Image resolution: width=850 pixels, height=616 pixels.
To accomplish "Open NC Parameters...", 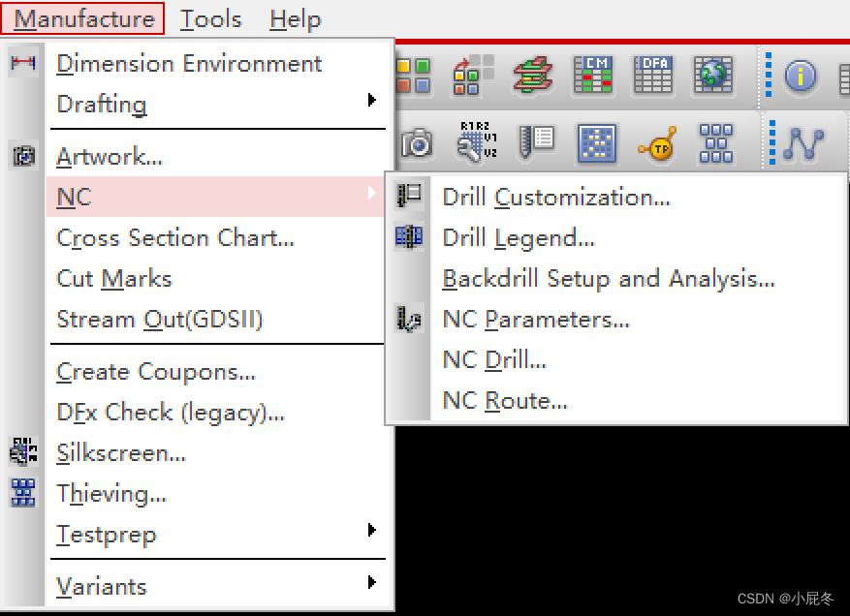I will point(536,319).
